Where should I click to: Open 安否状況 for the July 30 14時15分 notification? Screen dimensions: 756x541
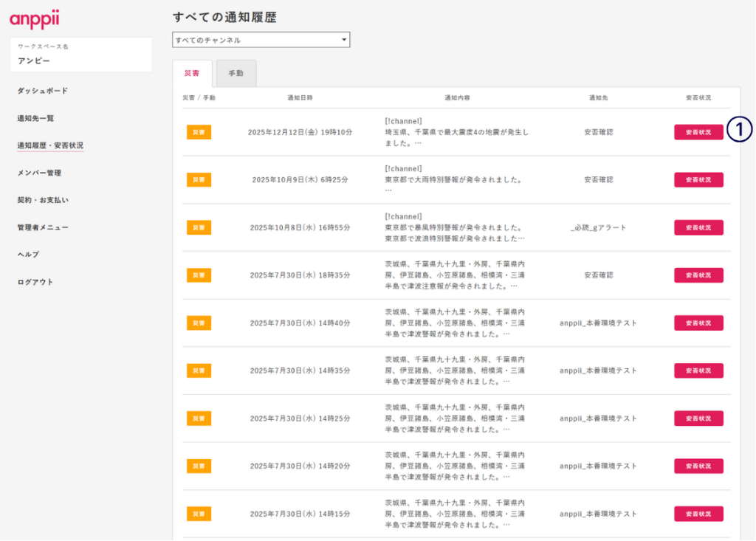(698, 514)
